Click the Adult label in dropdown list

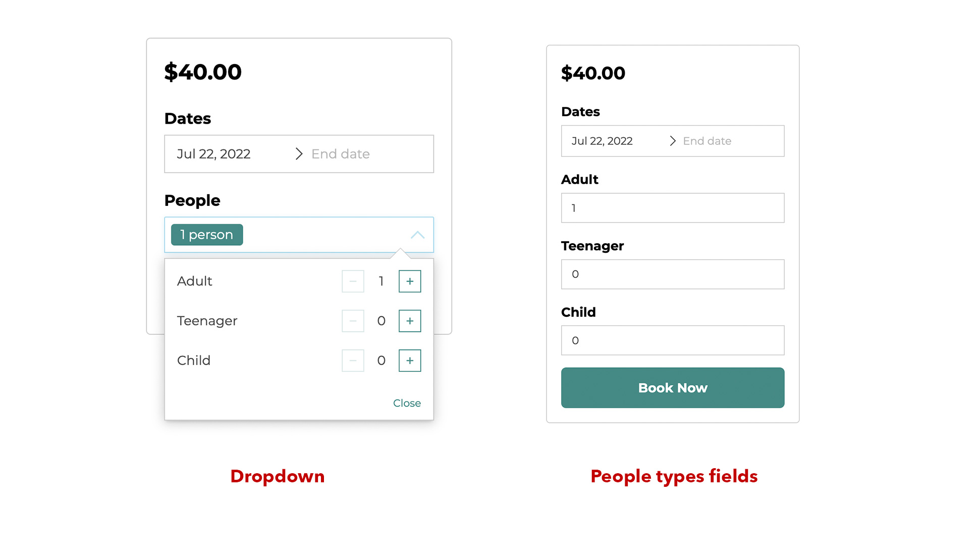coord(195,281)
